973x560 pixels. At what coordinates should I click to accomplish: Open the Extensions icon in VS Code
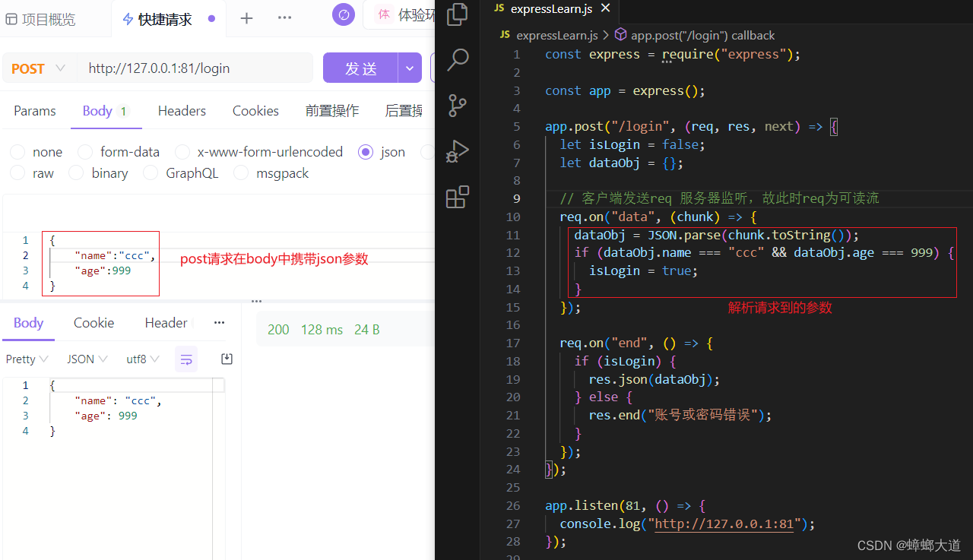(x=457, y=198)
